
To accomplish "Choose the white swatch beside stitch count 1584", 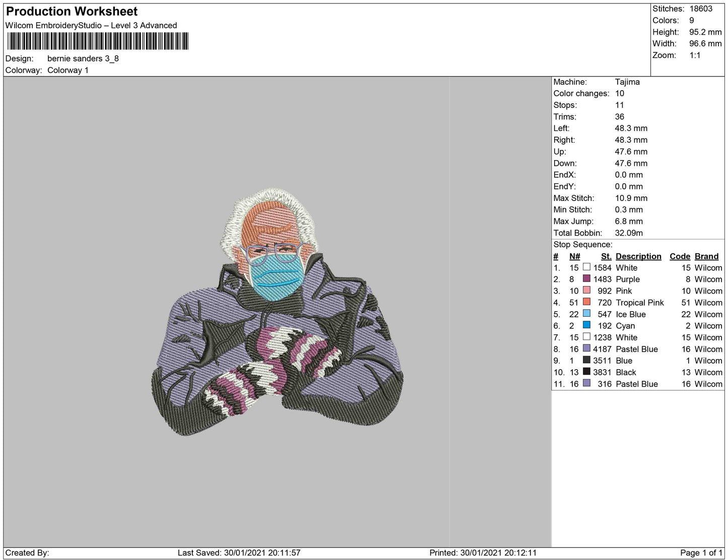I will (x=586, y=267).
